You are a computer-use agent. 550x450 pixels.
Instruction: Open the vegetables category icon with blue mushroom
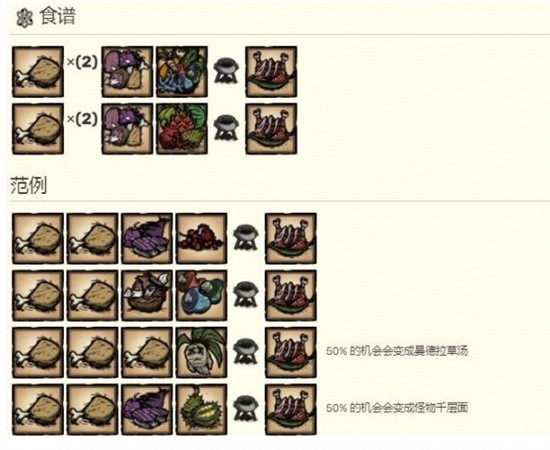point(182,72)
